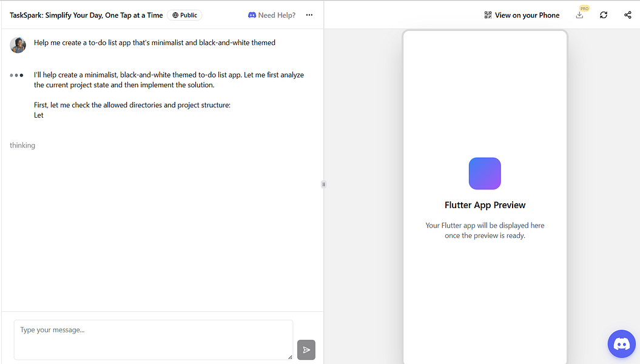Image resolution: width=640 pixels, height=364 pixels.
Task: Click the message box resize grip
Action: (290, 357)
